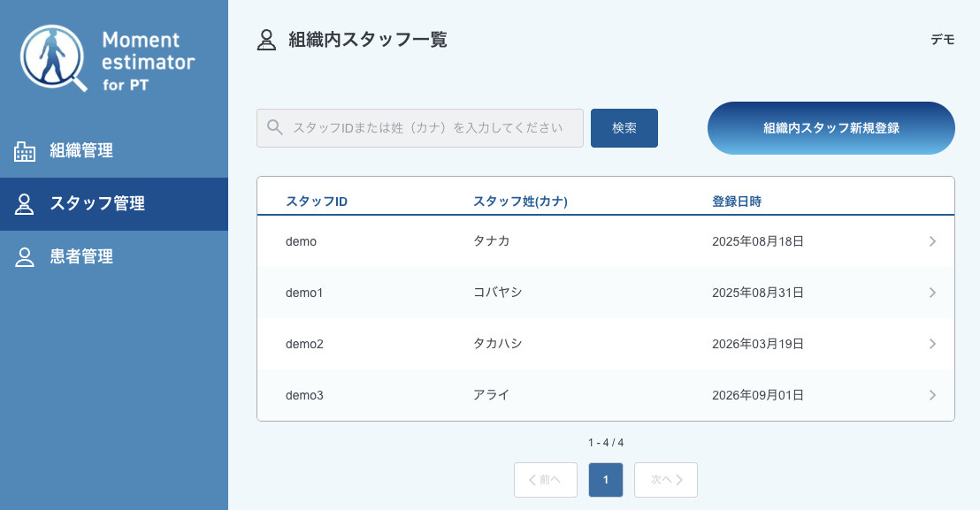The width and height of the screenshot is (980, 510).
Task: Click the person icon beside スタッフ管理
Action: (x=25, y=204)
